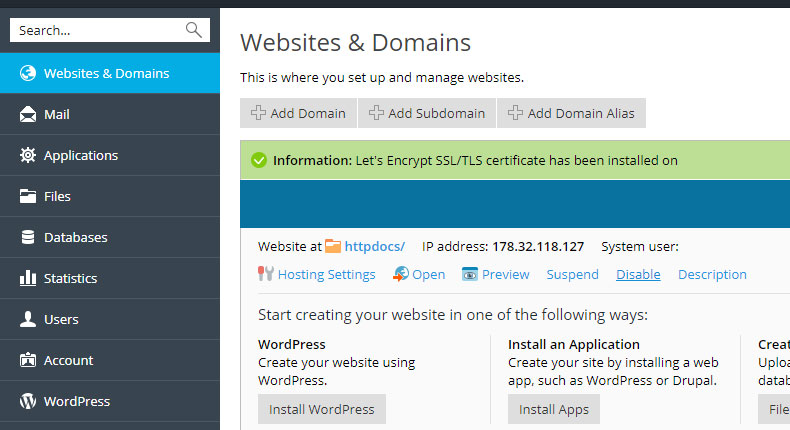Click the Open website link

428,274
